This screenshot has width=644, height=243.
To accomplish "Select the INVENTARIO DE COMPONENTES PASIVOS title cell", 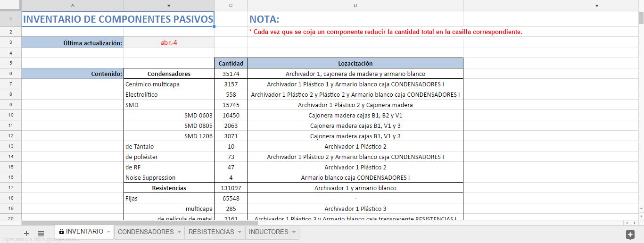I will click(118, 19).
